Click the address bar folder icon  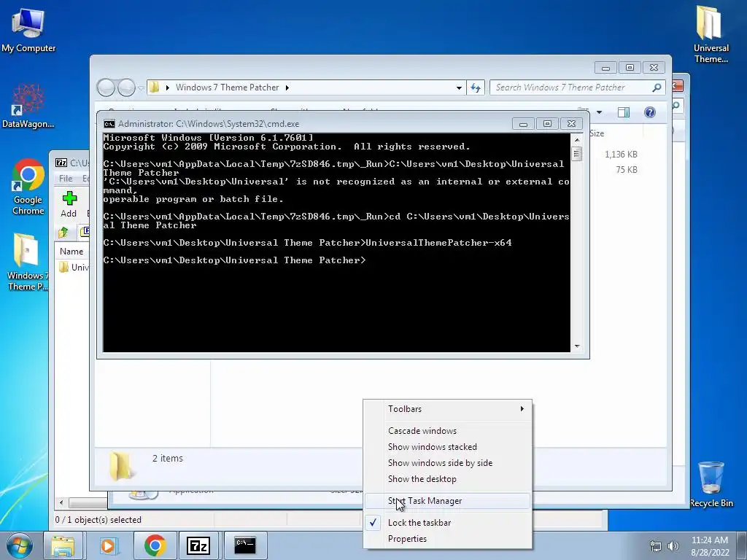click(x=154, y=87)
